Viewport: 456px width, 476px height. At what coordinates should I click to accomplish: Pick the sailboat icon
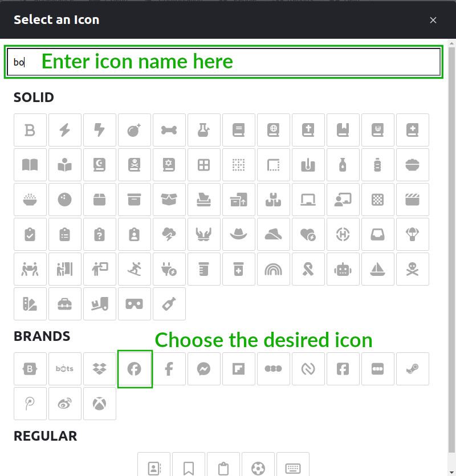pos(378,269)
